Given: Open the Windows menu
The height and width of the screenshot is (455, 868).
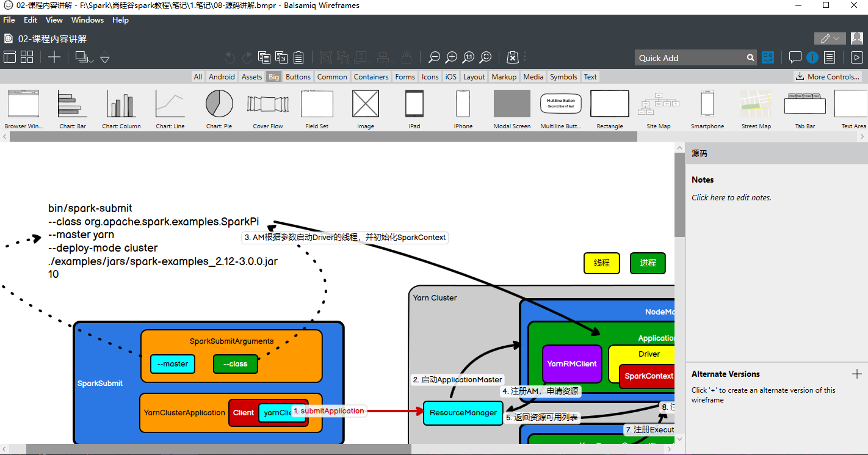Looking at the screenshot, I should [x=87, y=20].
